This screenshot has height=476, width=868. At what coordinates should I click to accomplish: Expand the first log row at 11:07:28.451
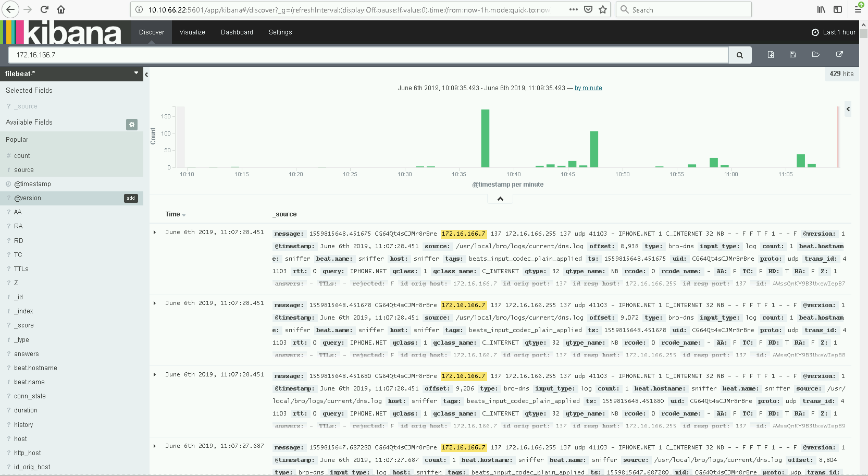coord(155,233)
